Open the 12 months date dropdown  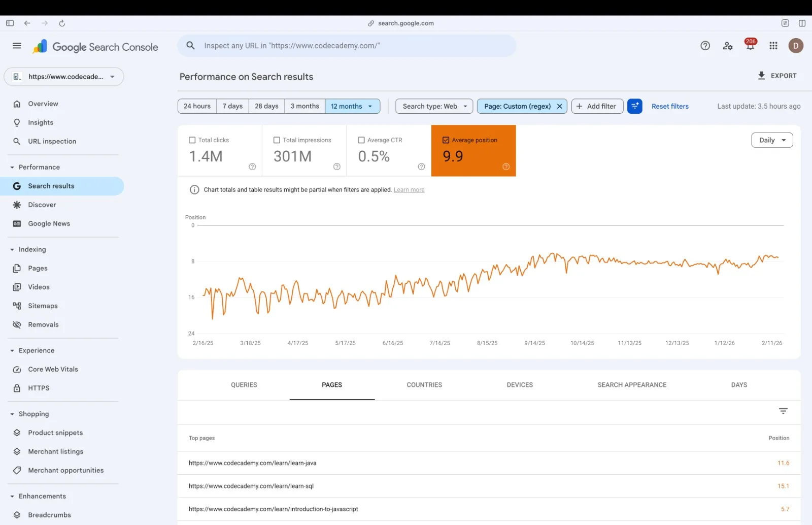pyautogui.click(x=352, y=106)
